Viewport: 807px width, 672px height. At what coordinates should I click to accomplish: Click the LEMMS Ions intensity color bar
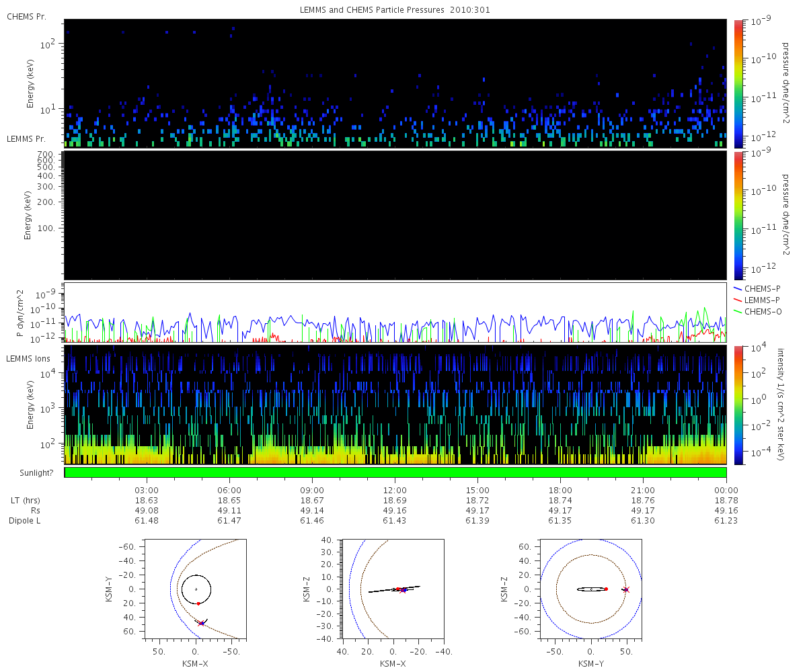[x=738, y=405]
